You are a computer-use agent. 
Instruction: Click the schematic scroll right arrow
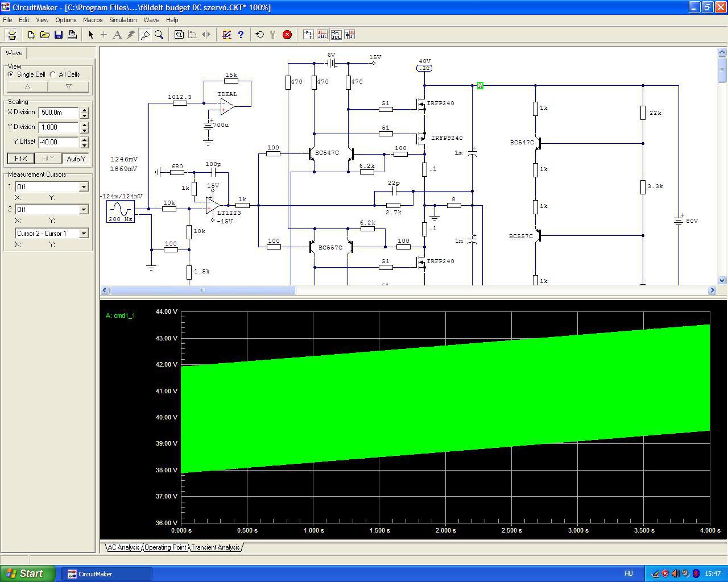pyautogui.click(x=712, y=290)
